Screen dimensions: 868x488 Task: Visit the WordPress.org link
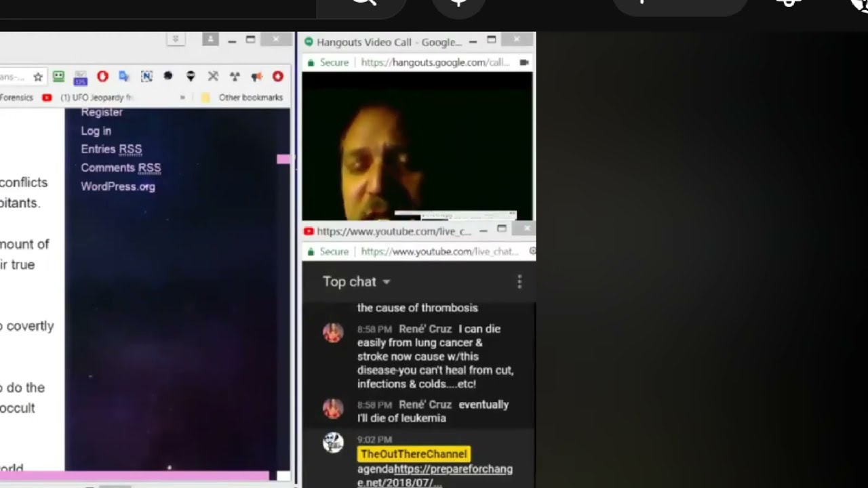(118, 186)
